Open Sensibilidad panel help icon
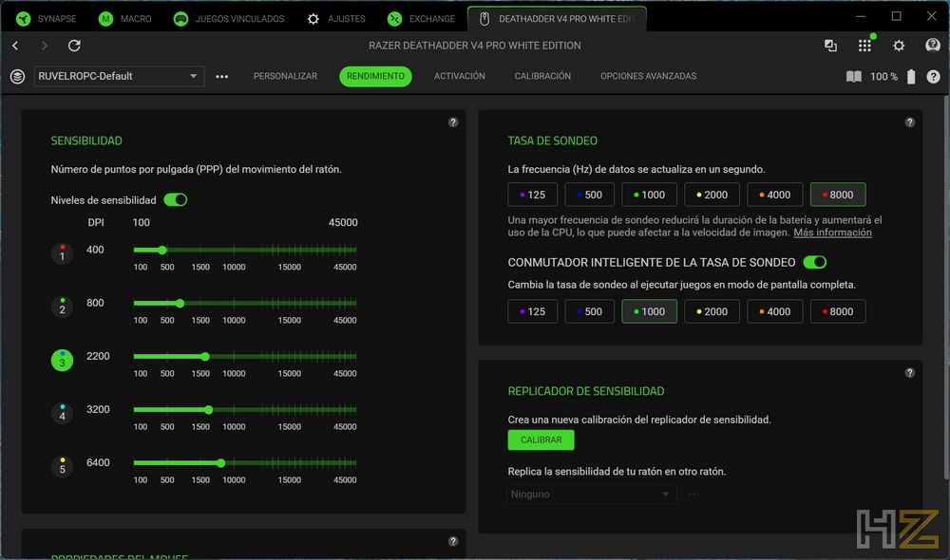Screen dimensions: 950x560 click(453, 122)
